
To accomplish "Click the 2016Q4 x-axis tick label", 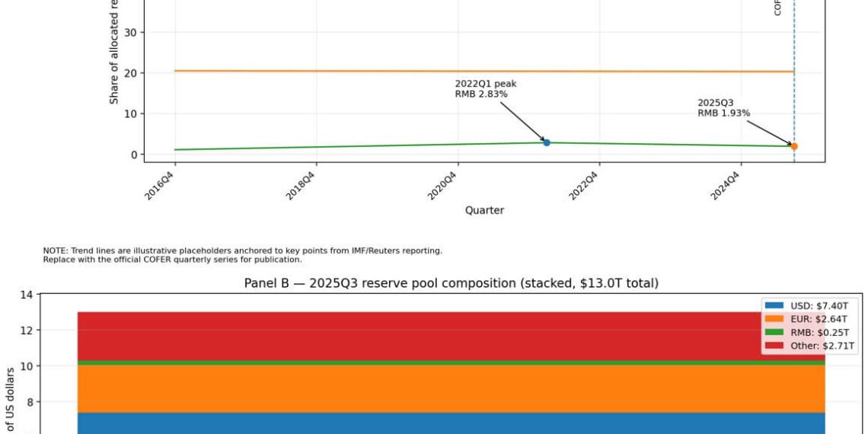I will (162, 185).
